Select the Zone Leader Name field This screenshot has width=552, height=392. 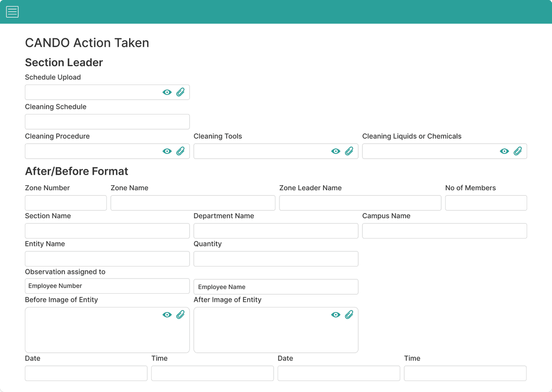[x=360, y=203]
